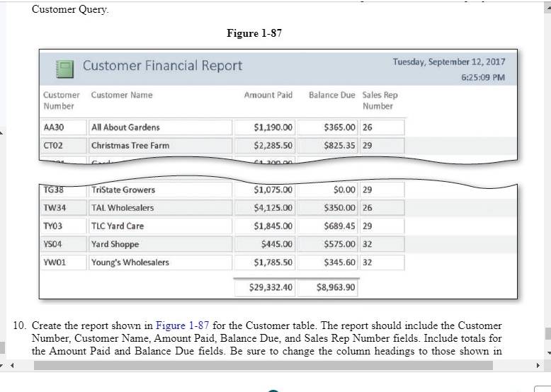Viewport: 551px width, 392px height.
Task: Click the Customer Number column heading
Action: [61, 100]
